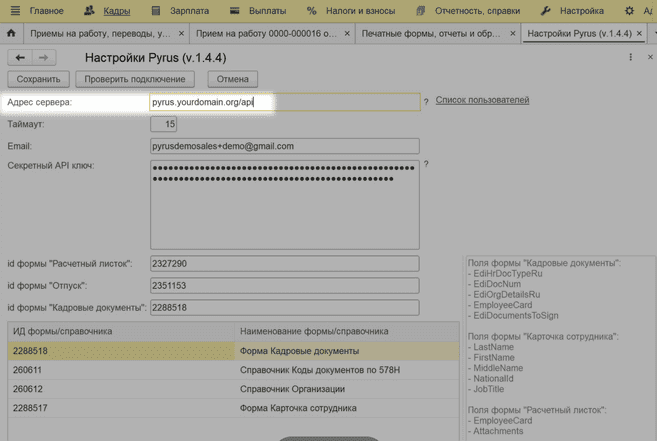Viewport: 657px width, 441px height.
Task: Open the Зарплата menu section
Action: click(x=180, y=11)
